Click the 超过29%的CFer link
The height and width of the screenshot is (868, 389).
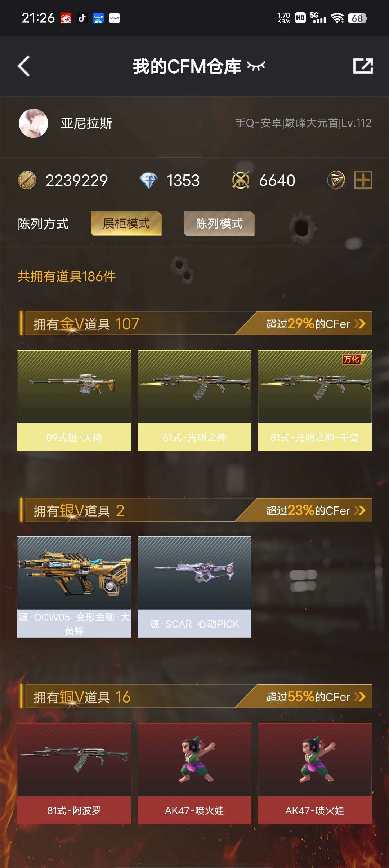pos(308,324)
